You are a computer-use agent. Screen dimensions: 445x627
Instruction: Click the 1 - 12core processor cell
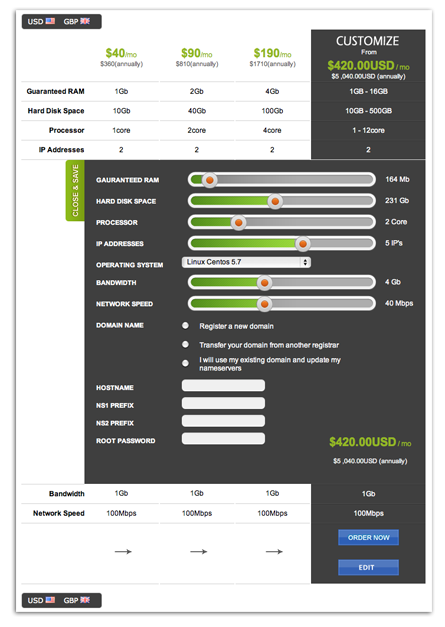368,130
